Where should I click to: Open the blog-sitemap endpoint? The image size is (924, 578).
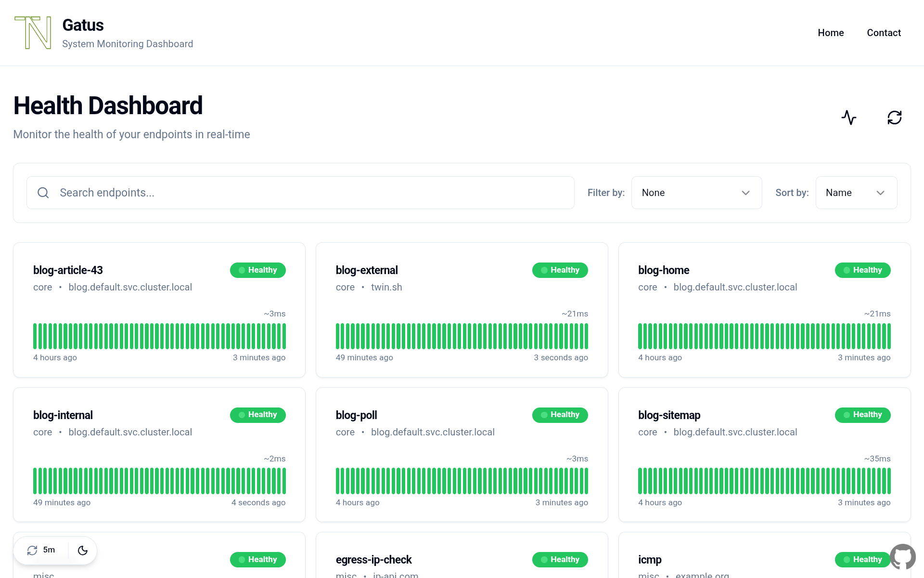(x=669, y=415)
